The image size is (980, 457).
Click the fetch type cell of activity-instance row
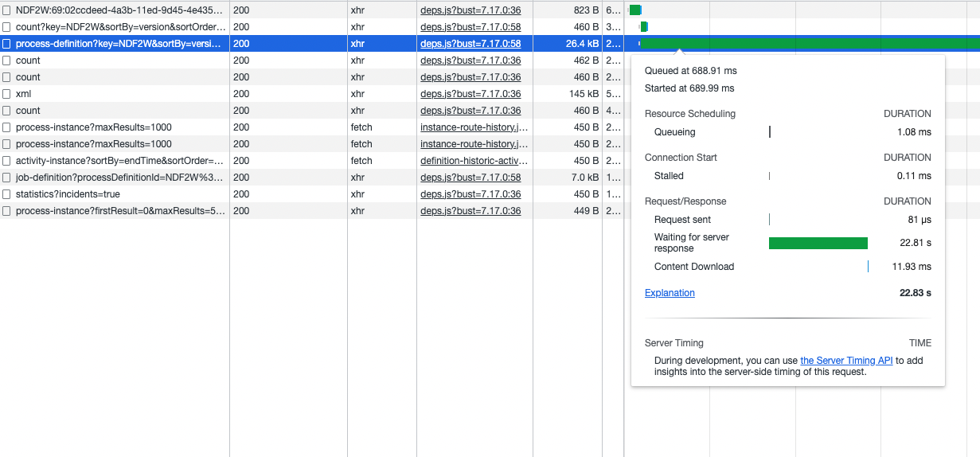tap(361, 161)
